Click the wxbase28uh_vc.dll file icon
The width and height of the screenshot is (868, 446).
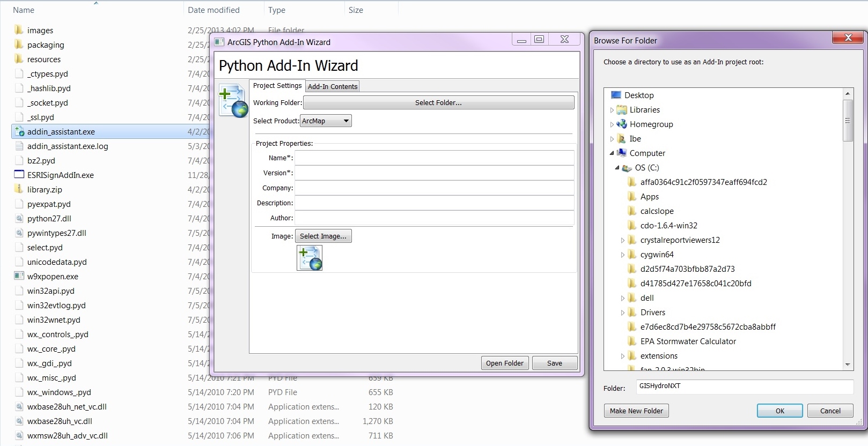(19, 421)
